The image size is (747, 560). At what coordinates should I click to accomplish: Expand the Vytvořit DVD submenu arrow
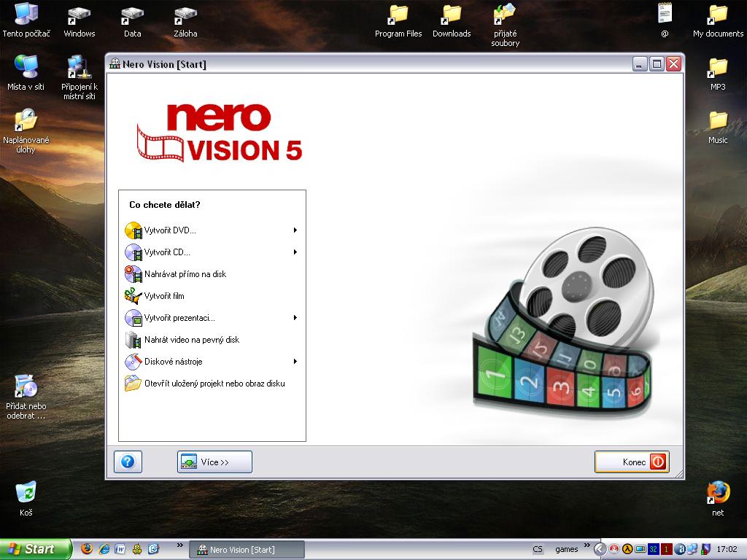tap(295, 230)
